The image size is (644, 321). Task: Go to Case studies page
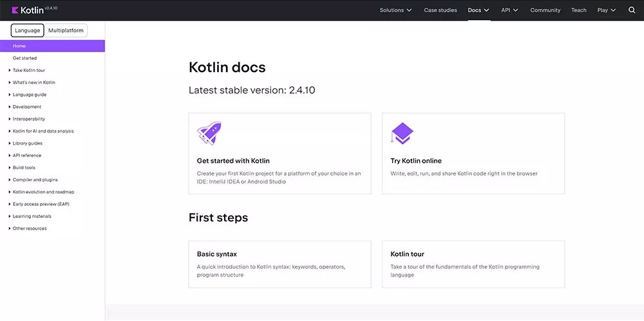(x=440, y=10)
